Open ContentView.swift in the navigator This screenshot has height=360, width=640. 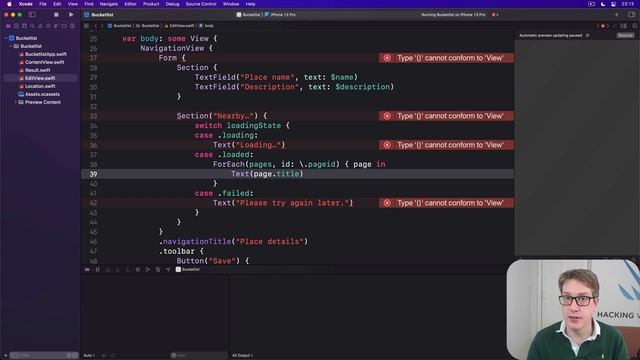click(x=41, y=62)
